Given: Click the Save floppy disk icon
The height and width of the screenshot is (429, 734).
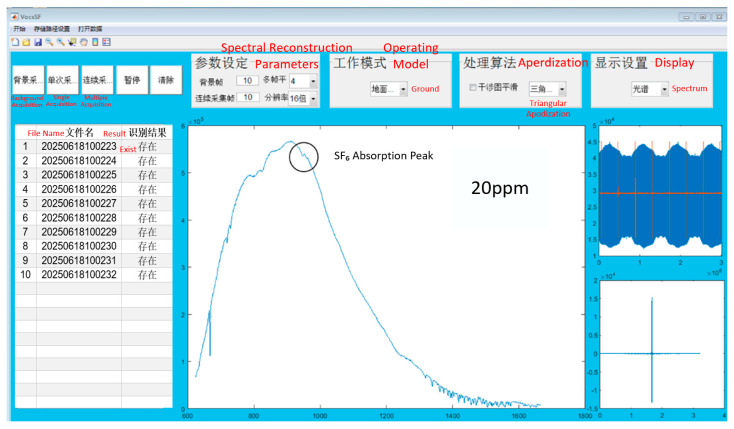Looking at the screenshot, I should 38,42.
